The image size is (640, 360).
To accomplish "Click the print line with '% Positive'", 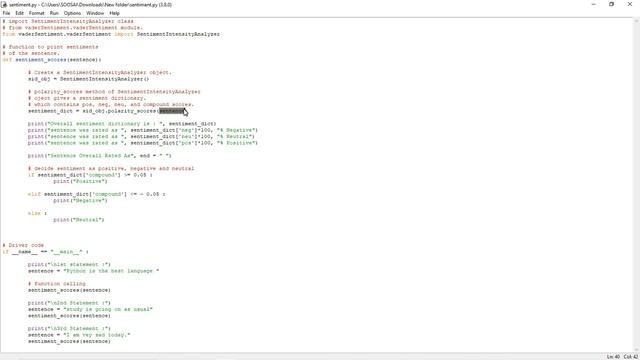I will [x=143, y=143].
